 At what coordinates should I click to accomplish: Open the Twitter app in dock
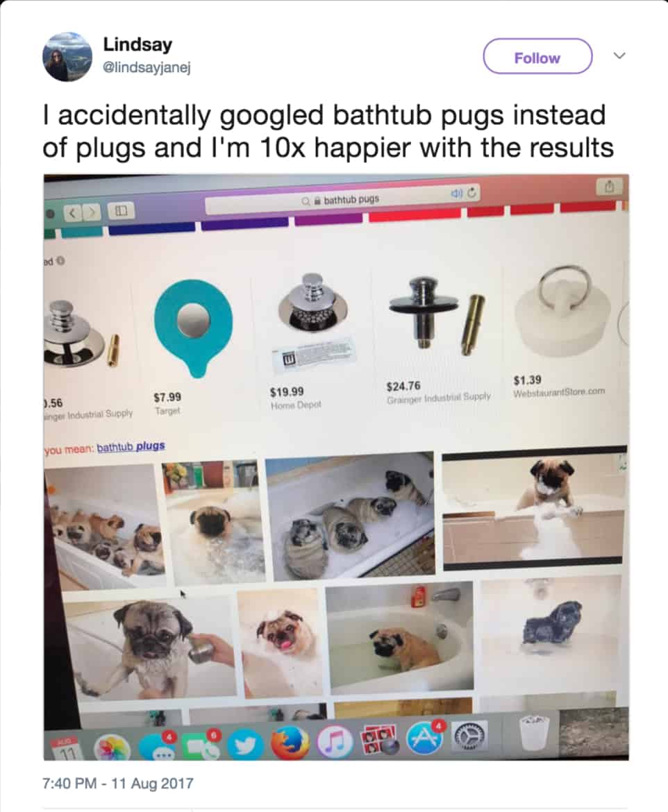coord(246,744)
